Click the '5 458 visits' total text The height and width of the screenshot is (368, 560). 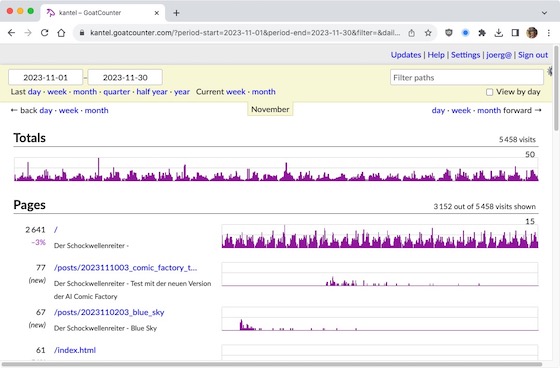pos(517,140)
